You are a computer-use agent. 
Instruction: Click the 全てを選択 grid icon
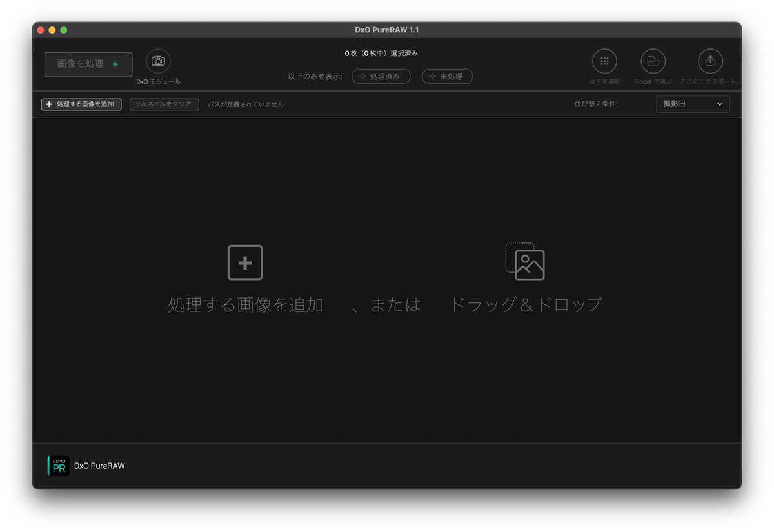point(604,61)
